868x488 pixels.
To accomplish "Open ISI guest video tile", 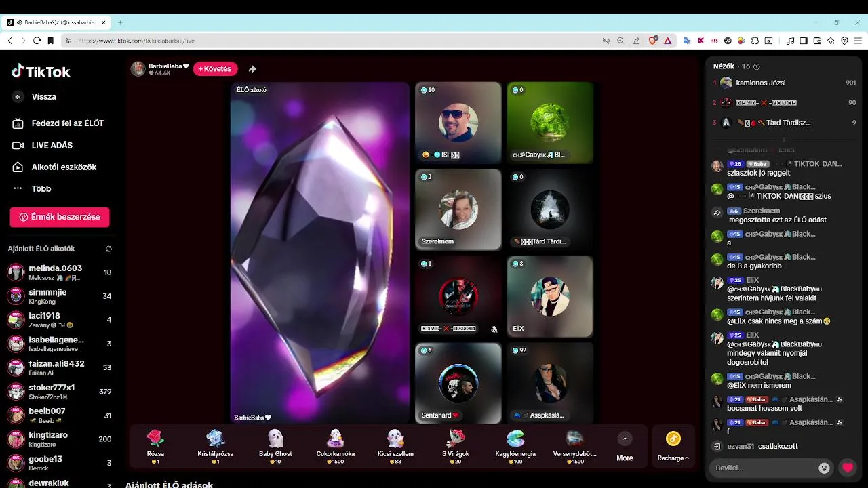I will [x=458, y=123].
